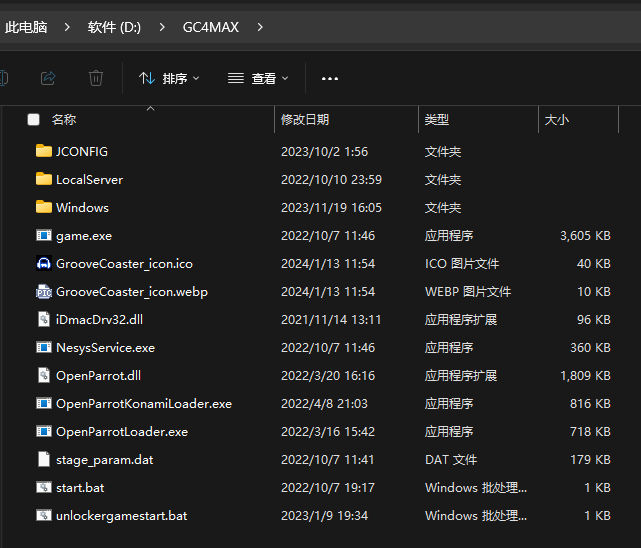Click the WEBP 图片文件 type cell
This screenshot has width=641, height=548.
pyautogui.click(x=468, y=292)
